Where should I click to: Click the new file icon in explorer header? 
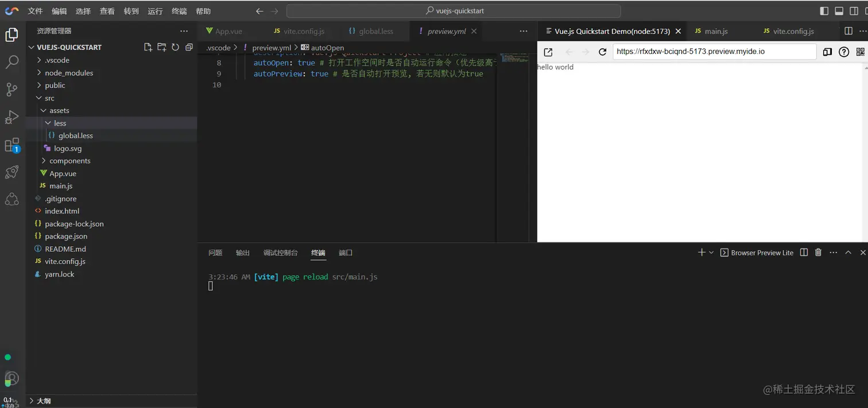(148, 47)
